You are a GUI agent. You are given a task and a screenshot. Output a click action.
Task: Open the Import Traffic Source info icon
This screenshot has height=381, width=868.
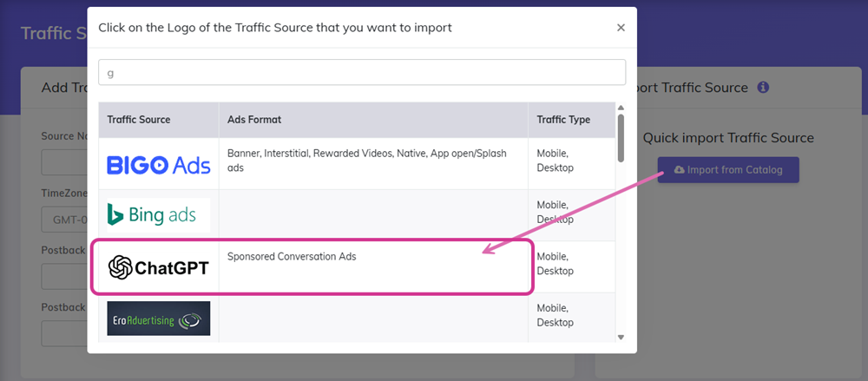[763, 88]
